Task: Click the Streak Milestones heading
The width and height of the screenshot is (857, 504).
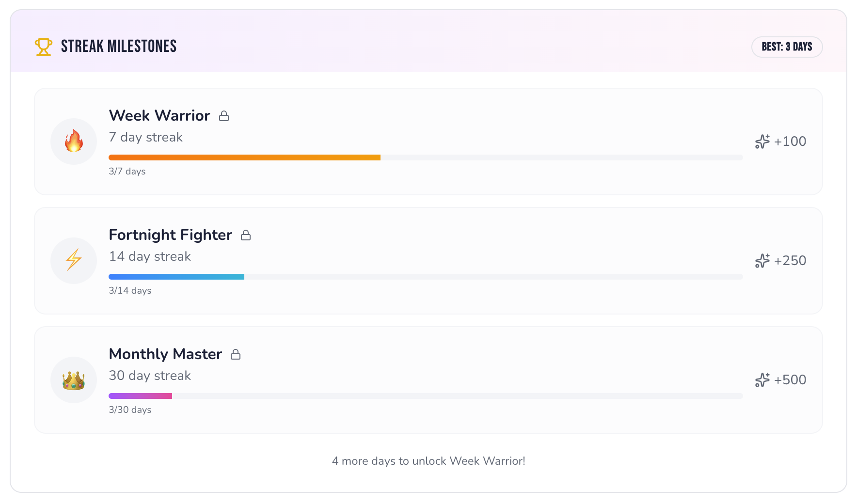Action: coord(119,47)
